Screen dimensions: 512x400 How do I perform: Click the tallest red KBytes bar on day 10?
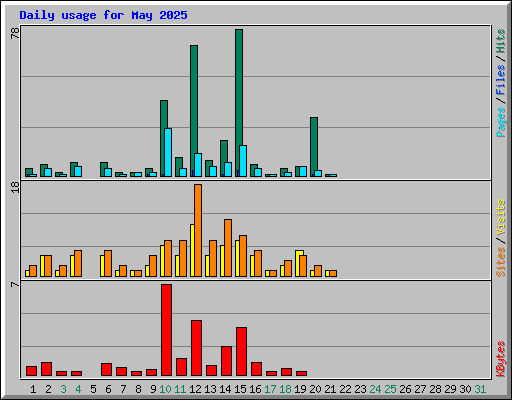pyautogui.click(x=167, y=330)
